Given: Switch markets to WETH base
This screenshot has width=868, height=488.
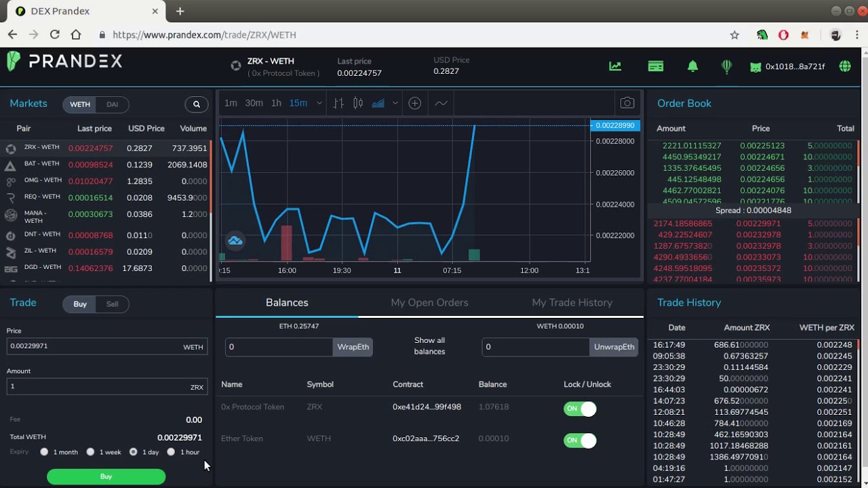Looking at the screenshot, I should pyautogui.click(x=80, y=104).
